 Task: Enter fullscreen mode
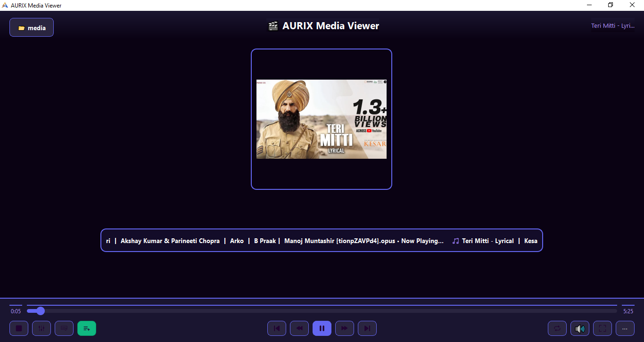pos(603,328)
